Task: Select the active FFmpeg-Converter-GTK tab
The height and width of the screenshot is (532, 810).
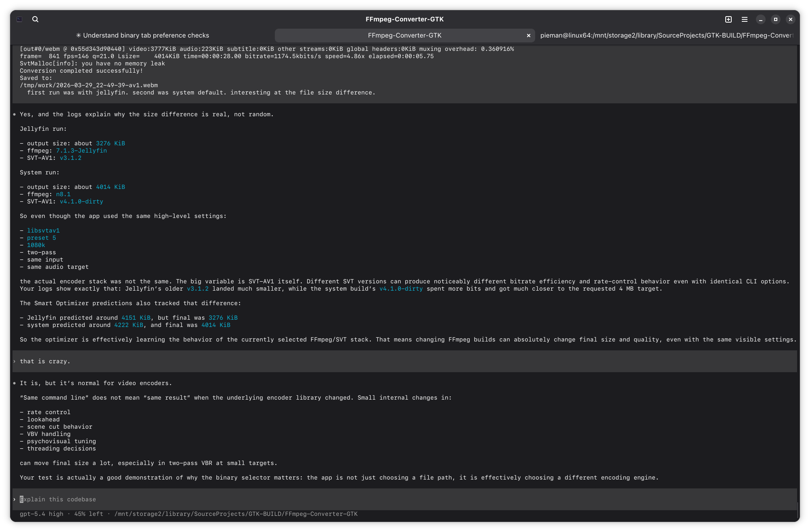Action: click(404, 36)
